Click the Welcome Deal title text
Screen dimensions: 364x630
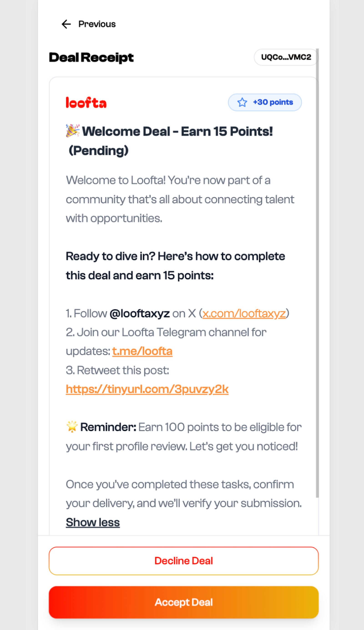pos(177,132)
